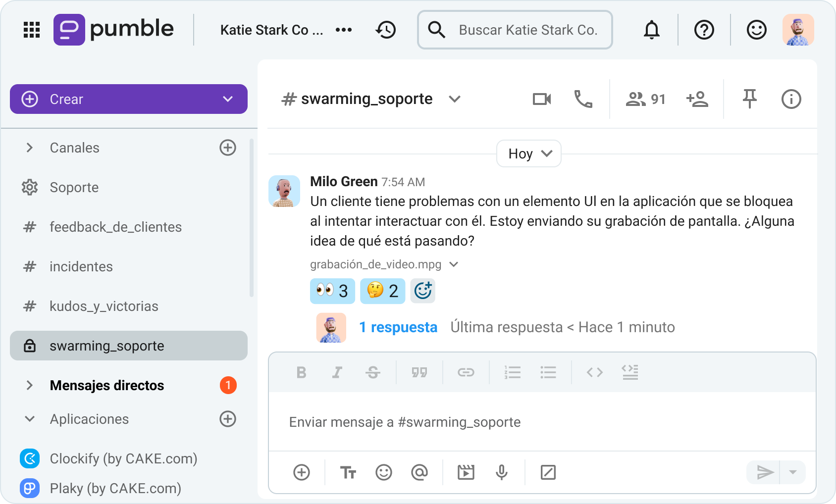Image resolution: width=836 pixels, height=504 pixels.
Task: Open the grabación_de_video.mpg file dropdown
Action: click(454, 264)
